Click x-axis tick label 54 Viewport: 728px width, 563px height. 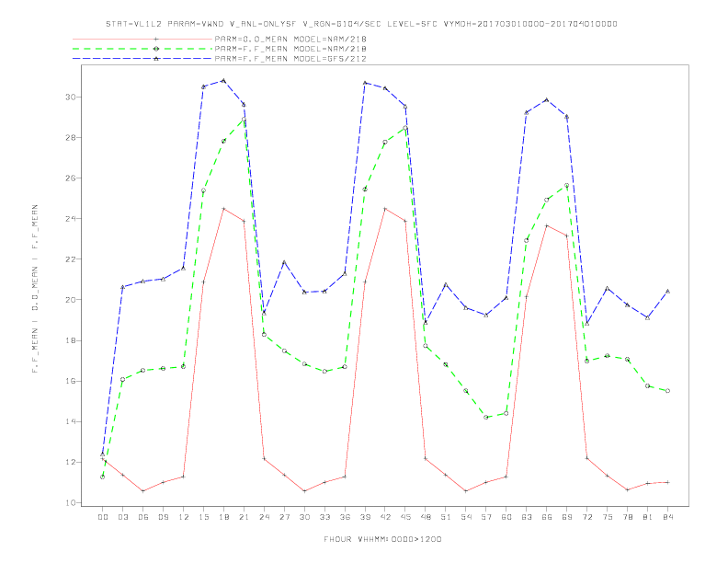click(x=466, y=517)
